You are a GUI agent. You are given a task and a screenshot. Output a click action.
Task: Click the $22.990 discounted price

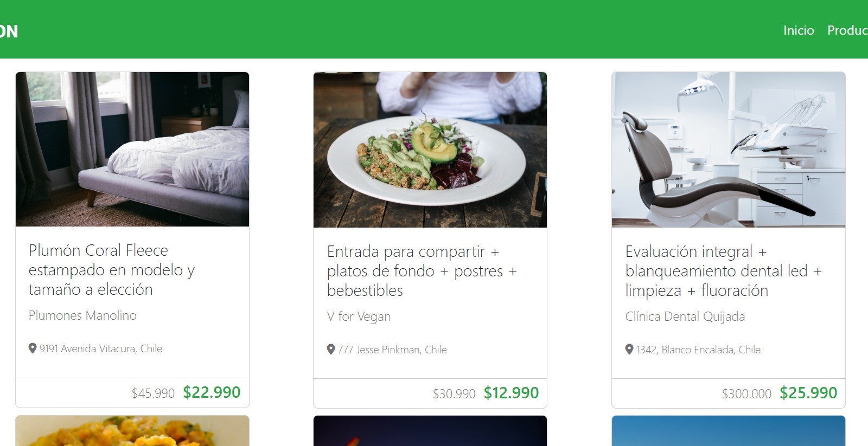212,392
